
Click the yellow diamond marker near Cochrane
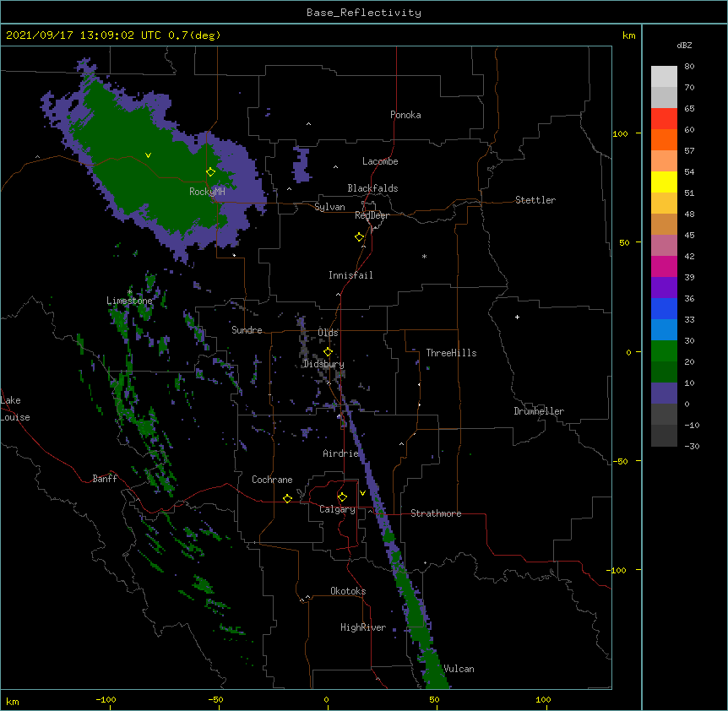[x=287, y=498]
